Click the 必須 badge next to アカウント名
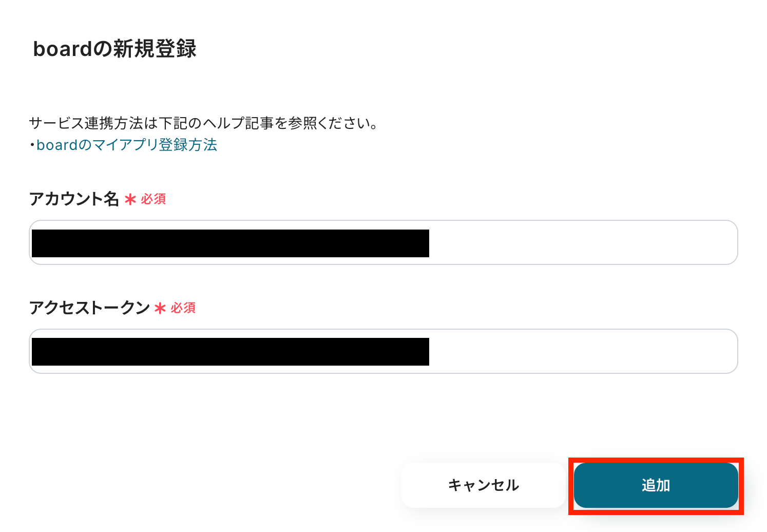This screenshot has width=767, height=532. pyautogui.click(x=154, y=199)
